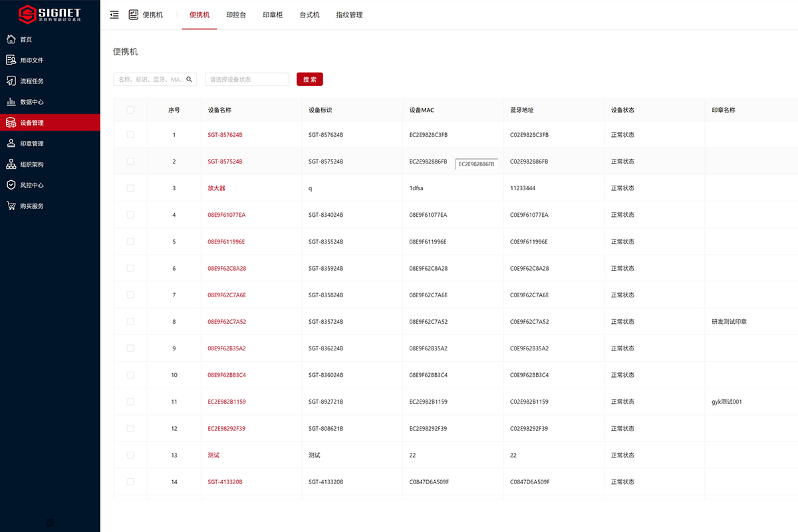The height and width of the screenshot is (532, 798).
Task: Click the red 搜索 button
Action: [310, 79]
